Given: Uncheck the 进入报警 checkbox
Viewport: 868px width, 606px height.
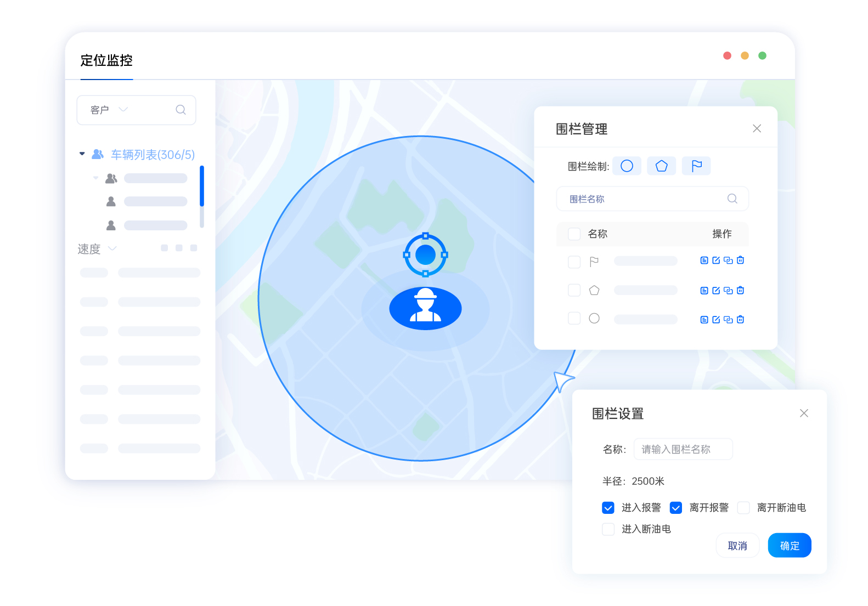Looking at the screenshot, I should pos(608,508).
